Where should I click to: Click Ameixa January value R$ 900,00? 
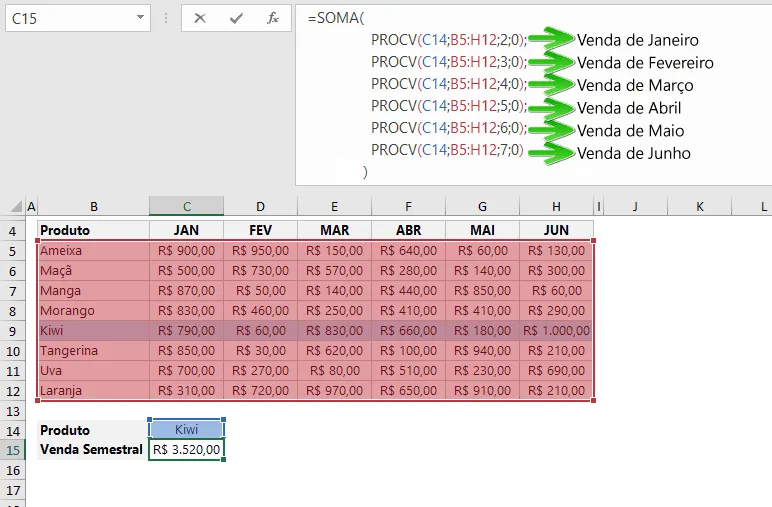click(x=187, y=251)
